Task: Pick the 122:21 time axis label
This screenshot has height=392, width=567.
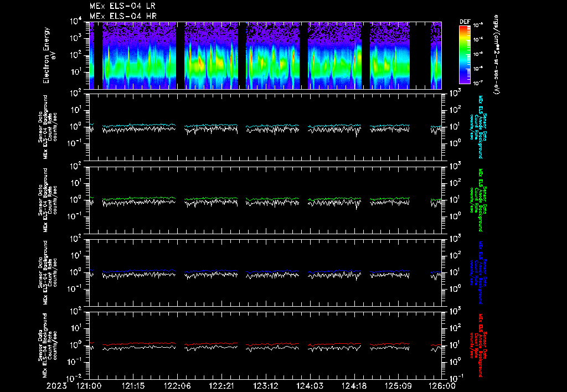Action: click(221, 386)
